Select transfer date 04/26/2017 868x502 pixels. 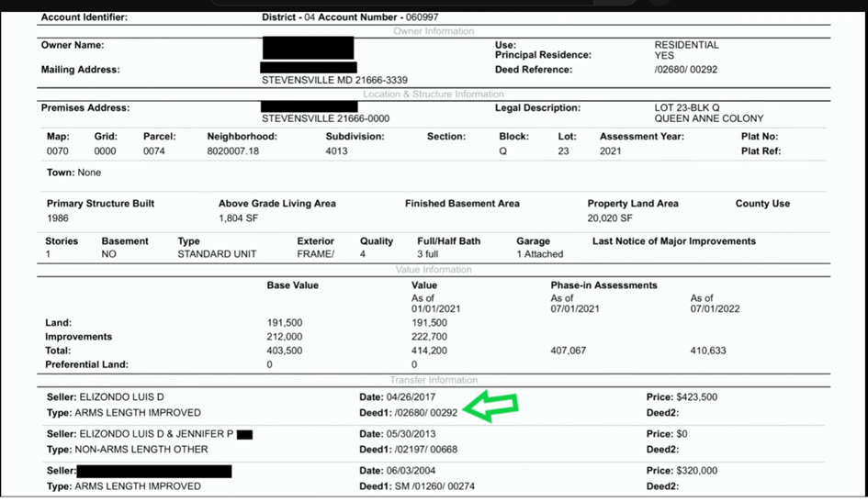point(411,397)
